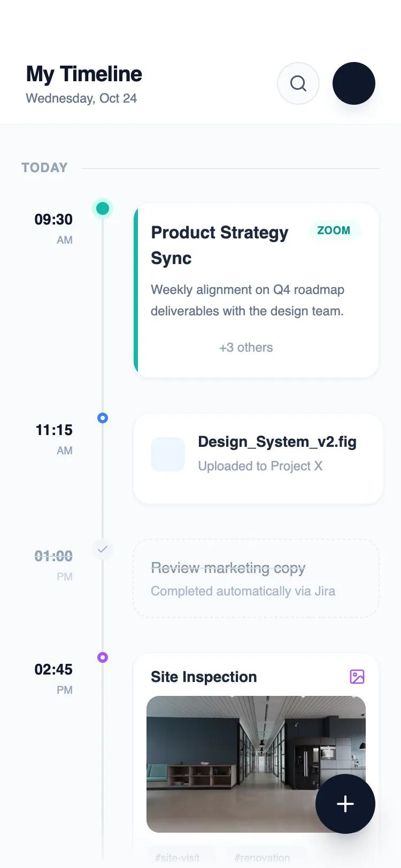The height and width of the screenshot is (868, 401).
Task: Click the file icon beside Design_System_v2.fig
Action: tap(168, 454)
